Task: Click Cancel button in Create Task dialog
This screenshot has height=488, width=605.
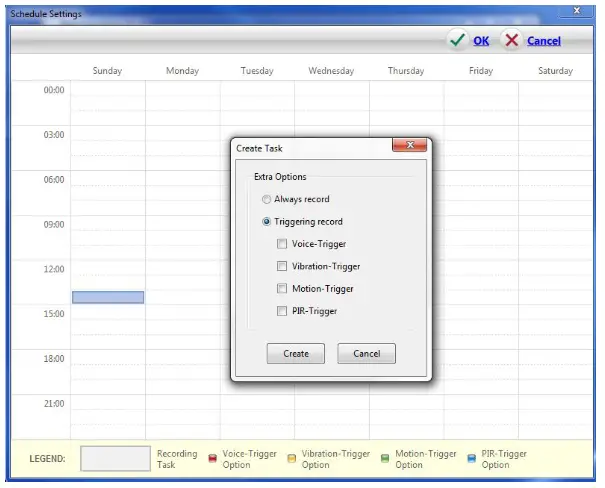Action: 367,353
